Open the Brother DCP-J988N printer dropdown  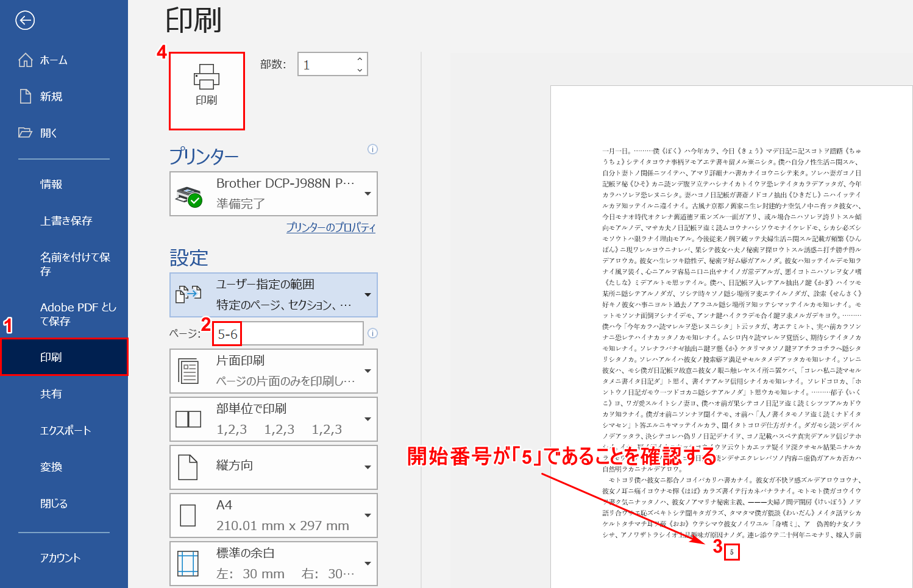368,194
